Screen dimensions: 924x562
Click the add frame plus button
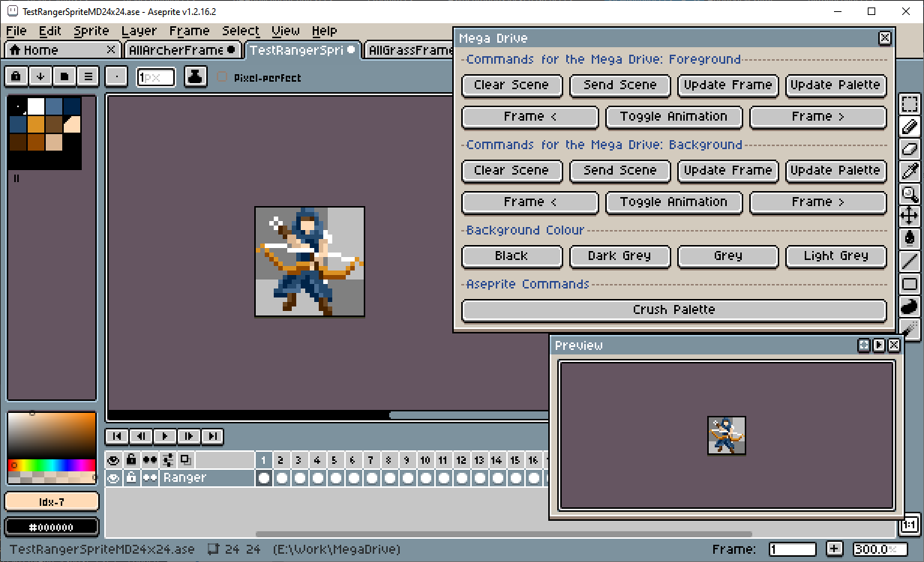coord(835,549)
